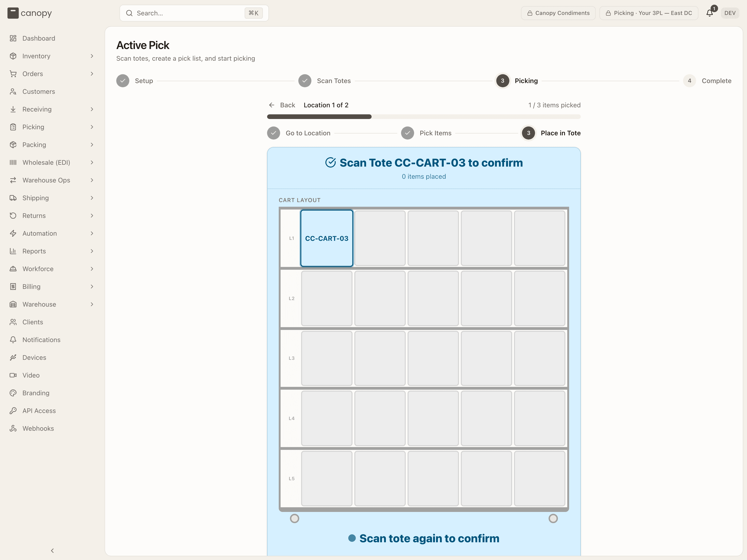Viewport: 747px width, 560px height.
Task: Open the Wholesale (EDI) sidebar item
Action: [52, 162]
